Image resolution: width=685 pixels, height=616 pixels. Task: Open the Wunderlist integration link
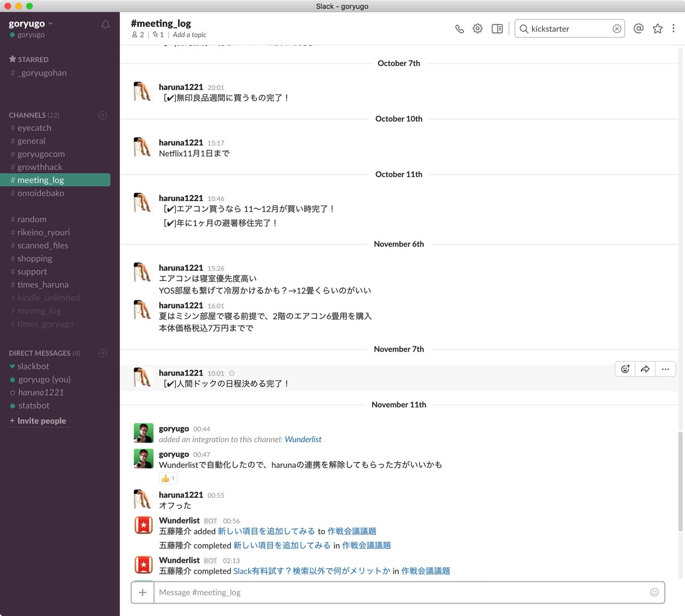pos(303,439)
